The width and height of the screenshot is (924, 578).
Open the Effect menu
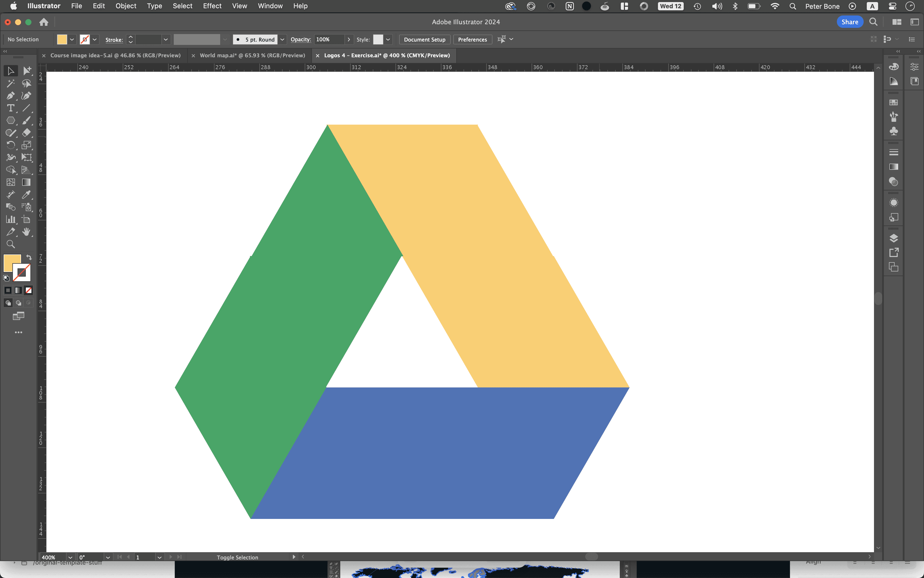click(212, 6)
